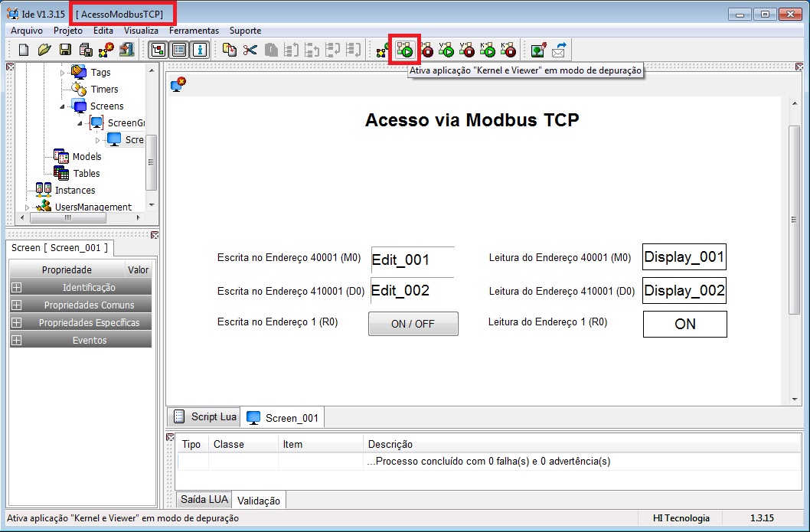Click the monitor with red X icon above the screen canvas
Image resolution: width=810 pixels, height=532 pixels.
(x=178, y=83)
